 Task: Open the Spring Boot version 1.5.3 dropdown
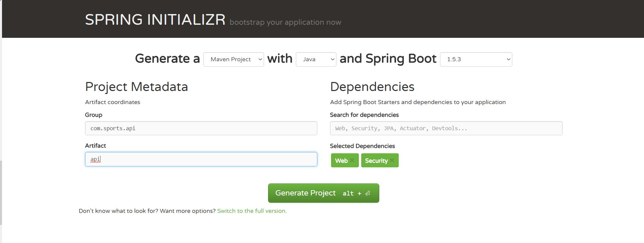point(476,59)
